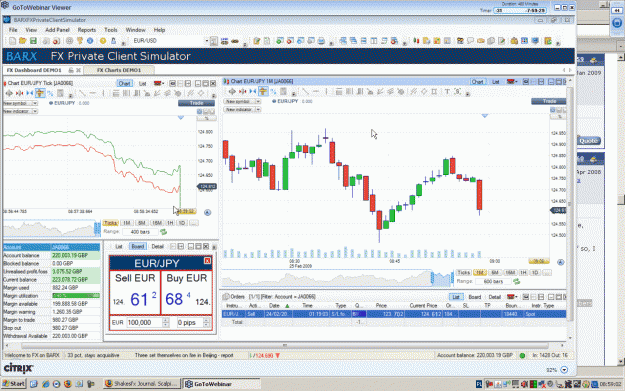
Task: Click the Margin utilisation green bar
Action: coord(76,296)
